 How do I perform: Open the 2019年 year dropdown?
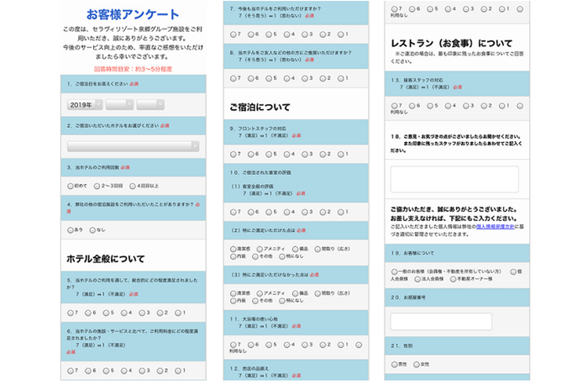[x=82, y=103]
